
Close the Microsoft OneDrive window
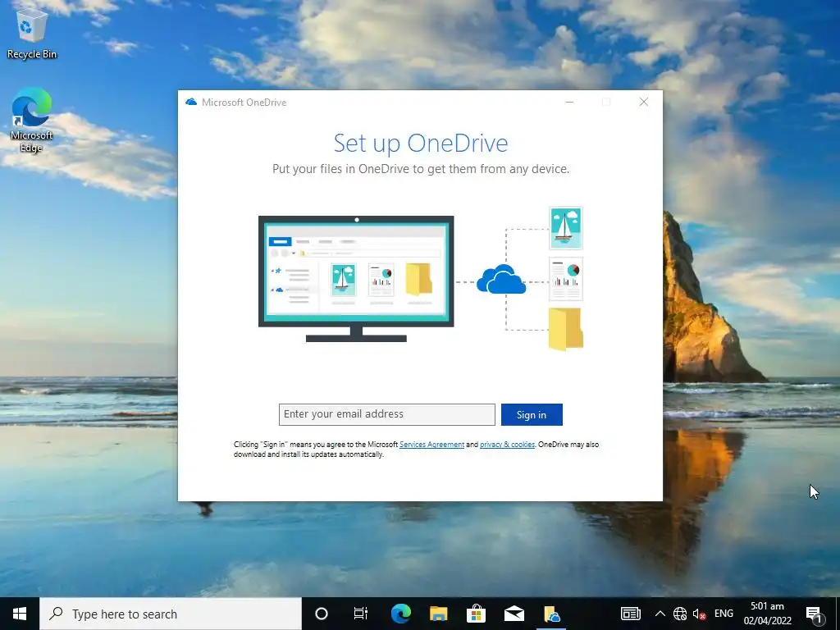644,102
